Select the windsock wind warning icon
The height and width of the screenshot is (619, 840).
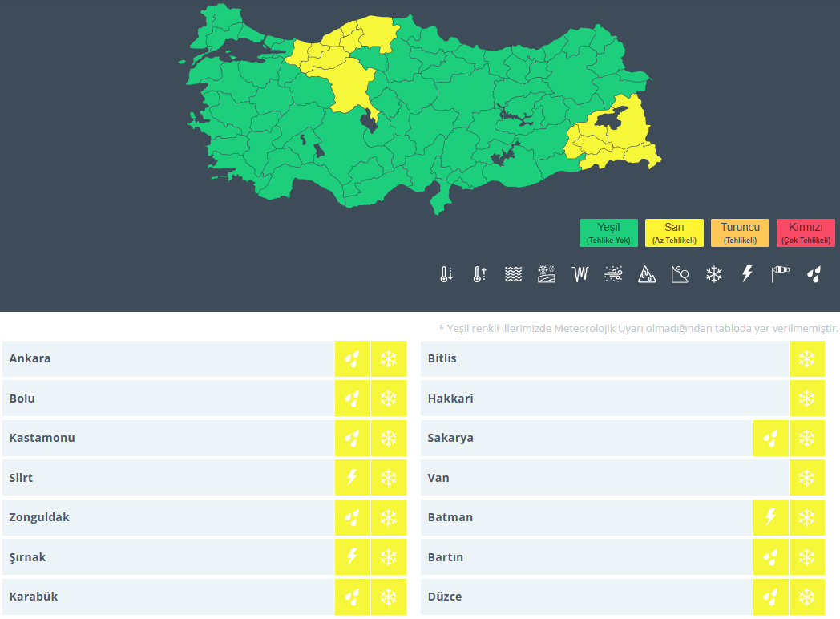[x=781, y=275]
